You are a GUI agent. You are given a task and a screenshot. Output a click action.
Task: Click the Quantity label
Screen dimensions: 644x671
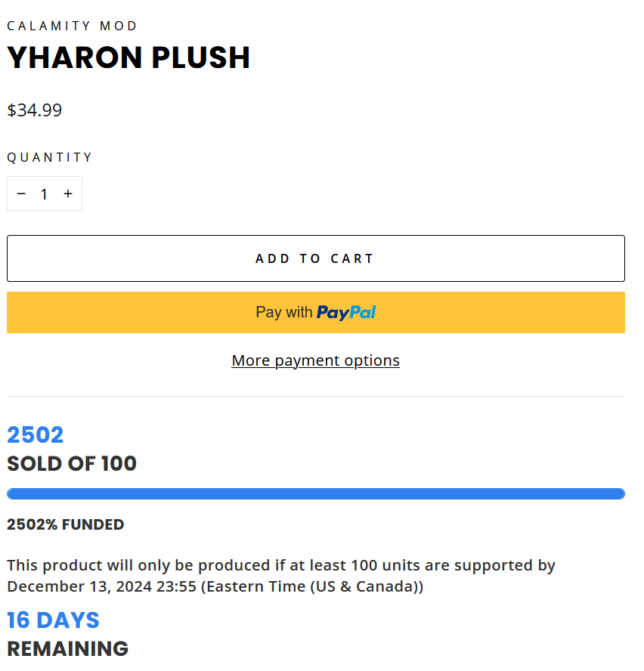tap(50, 158)
